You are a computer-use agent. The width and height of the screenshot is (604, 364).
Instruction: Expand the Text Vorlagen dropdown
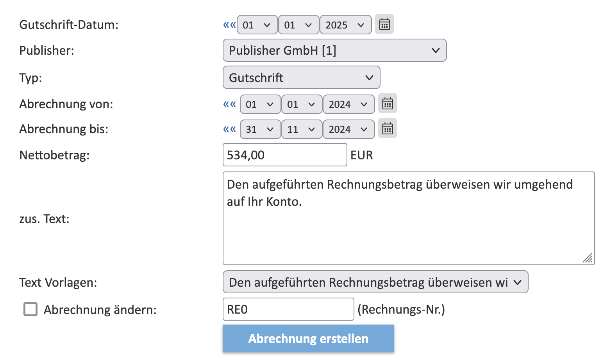[x=375, y=282]
